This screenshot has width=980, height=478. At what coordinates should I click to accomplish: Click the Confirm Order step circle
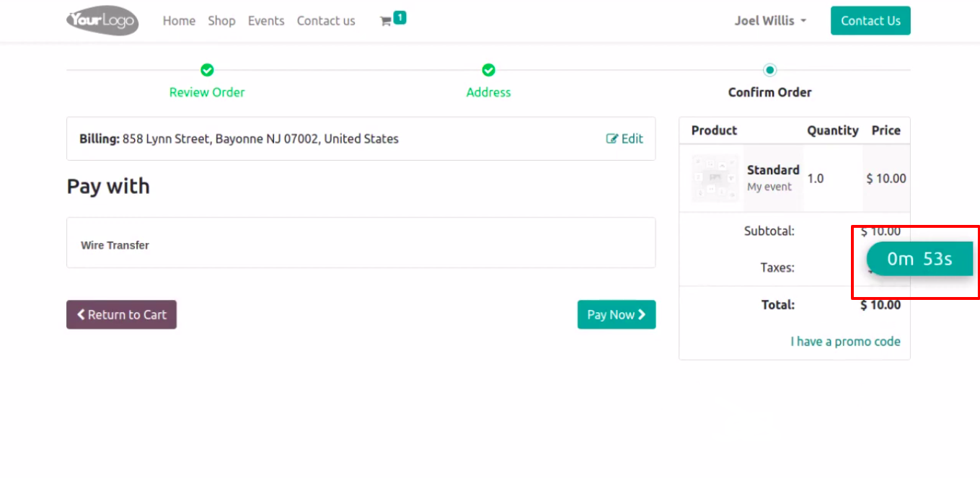pyautogui.click(x=769, y=70)
